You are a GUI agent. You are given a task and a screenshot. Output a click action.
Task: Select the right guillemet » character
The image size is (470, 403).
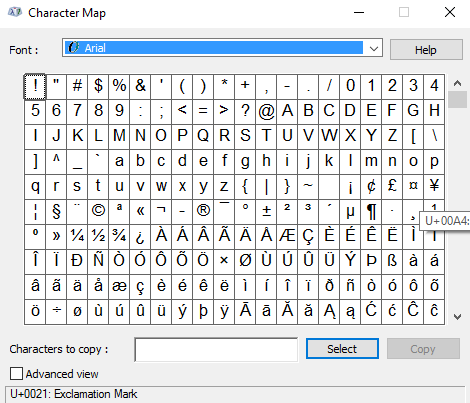[56, 237]
